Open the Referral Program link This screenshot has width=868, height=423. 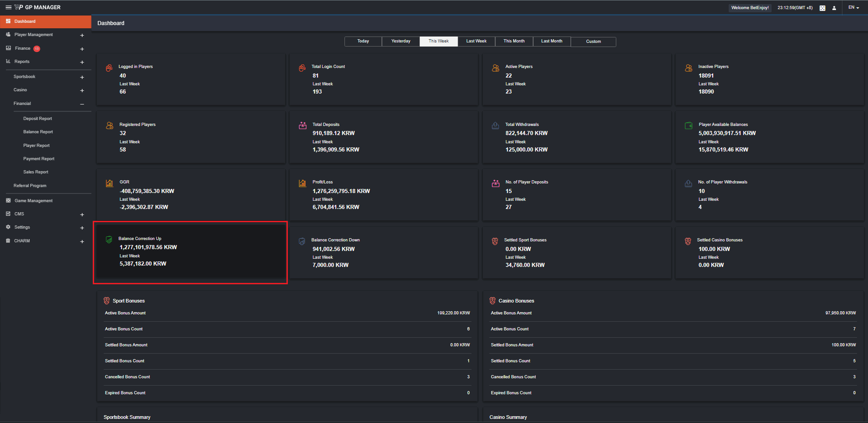[30, 186]
